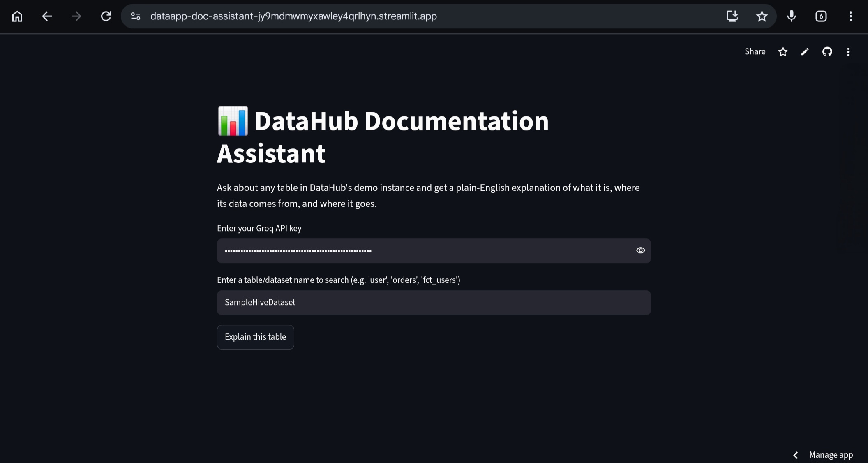Image resolution: width=868 pixels, height=463 pixels.
Task: View site information icon in address bar
Action: click(136, 16)
